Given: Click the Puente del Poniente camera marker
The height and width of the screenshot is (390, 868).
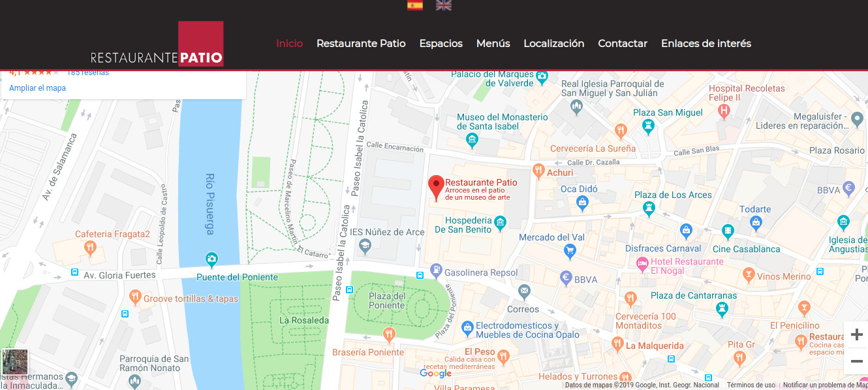Looking at the screenshot, I should [x=211, y=260].
